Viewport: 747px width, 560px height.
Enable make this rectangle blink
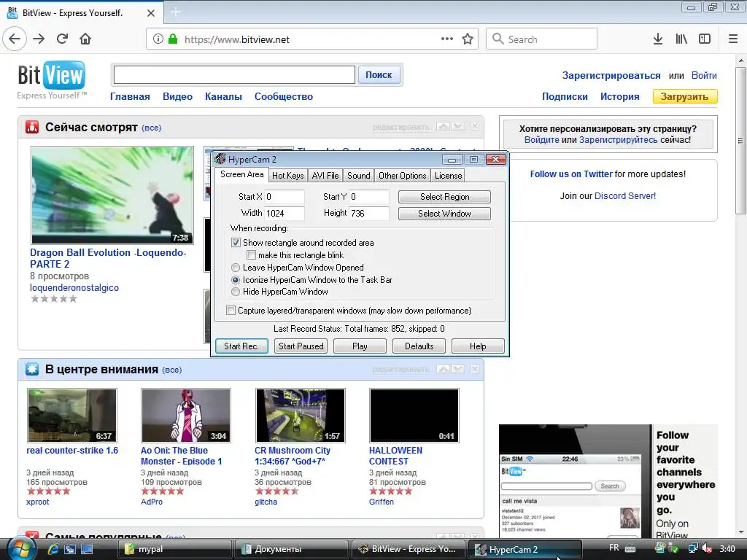(251, 254)
